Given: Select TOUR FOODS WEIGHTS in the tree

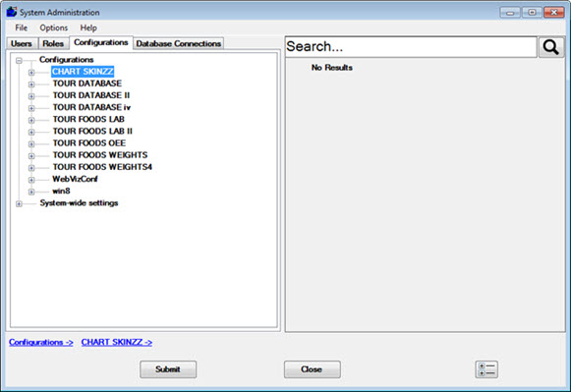Looking at the screenshot, I should tap(100, 155).
